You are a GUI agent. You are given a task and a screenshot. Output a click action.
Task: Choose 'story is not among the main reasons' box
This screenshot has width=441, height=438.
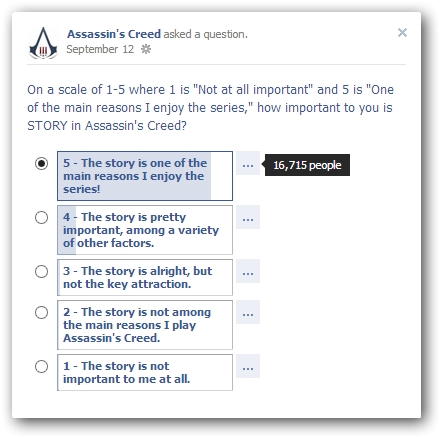click(x=145, y=325)
